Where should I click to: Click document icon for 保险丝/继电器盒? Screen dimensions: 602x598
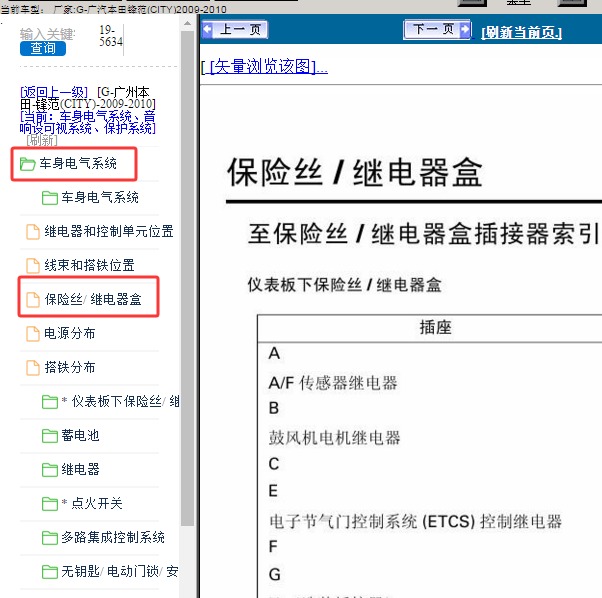pos(32,300)
